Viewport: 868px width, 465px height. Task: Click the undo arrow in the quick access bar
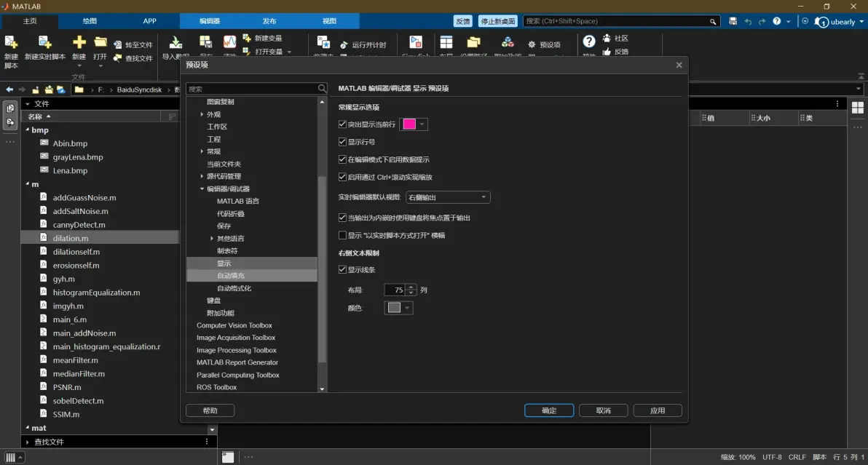click(748, 21)
